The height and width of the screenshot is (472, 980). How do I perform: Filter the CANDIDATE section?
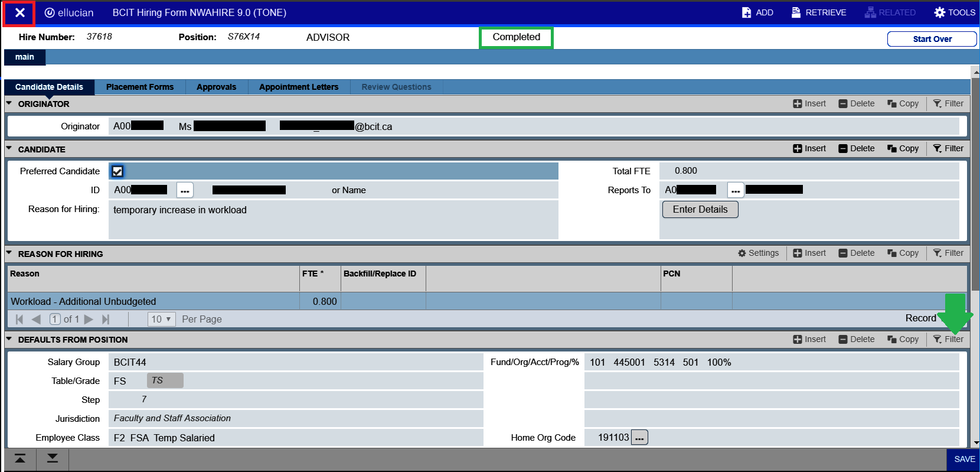click(x=948, y=148)
